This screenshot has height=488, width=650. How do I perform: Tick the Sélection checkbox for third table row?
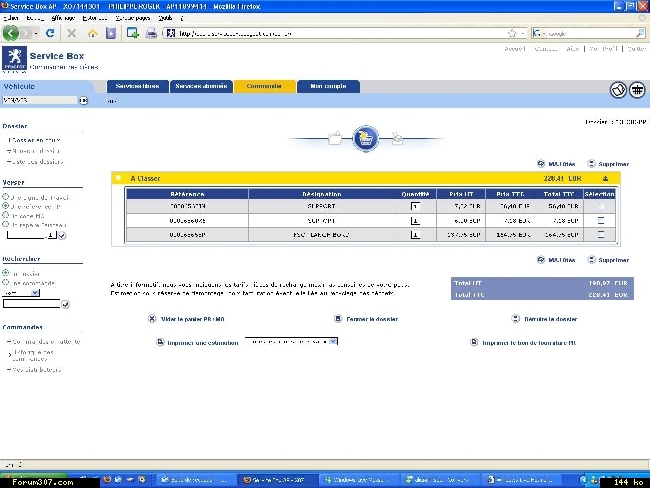tap(601, 235)
